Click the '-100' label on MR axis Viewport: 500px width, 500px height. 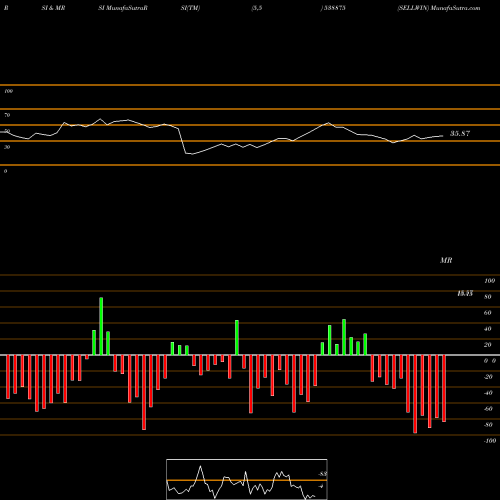tap(490, 441)
